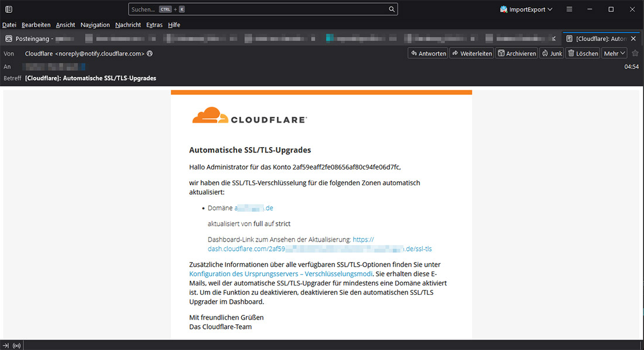
Task: Forward email with Weiterleiten
Action: (471, 53)
